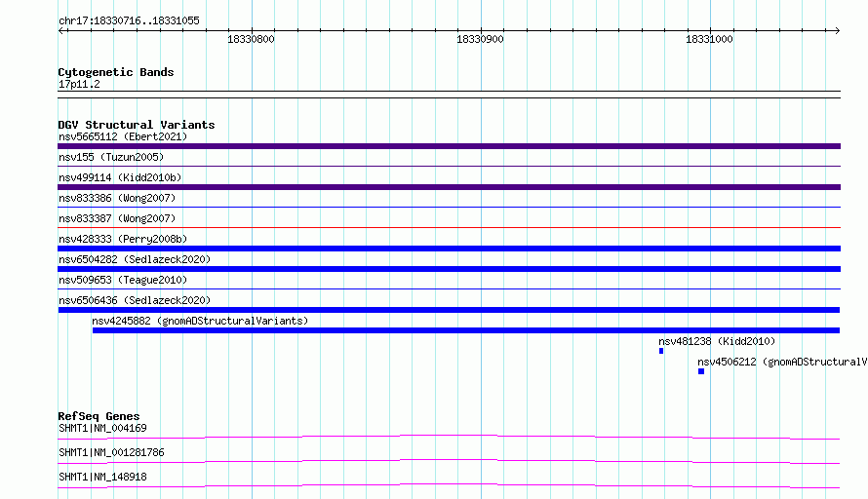Click the left arrow of the coordinate ruler

[x=61, y=31]
